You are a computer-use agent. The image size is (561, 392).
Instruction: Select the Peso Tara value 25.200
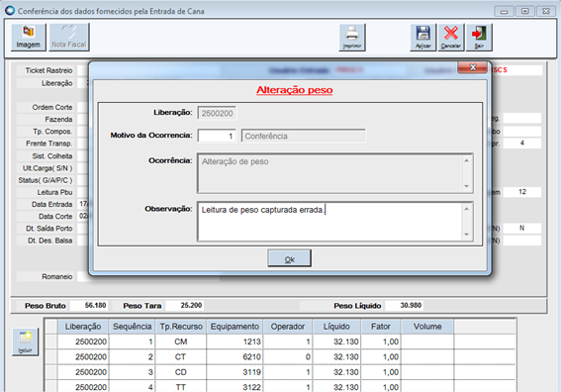[185, 305]
